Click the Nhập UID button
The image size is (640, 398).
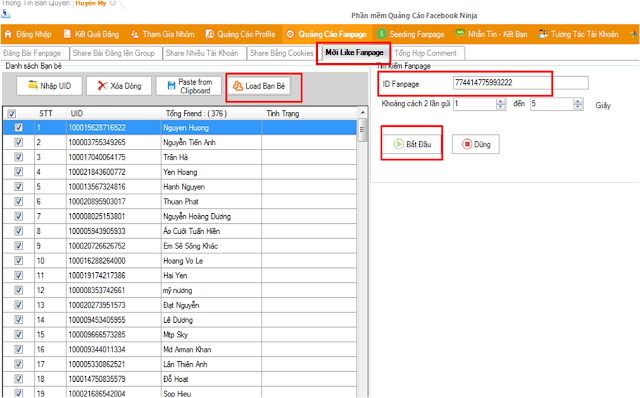click(49, 86)
